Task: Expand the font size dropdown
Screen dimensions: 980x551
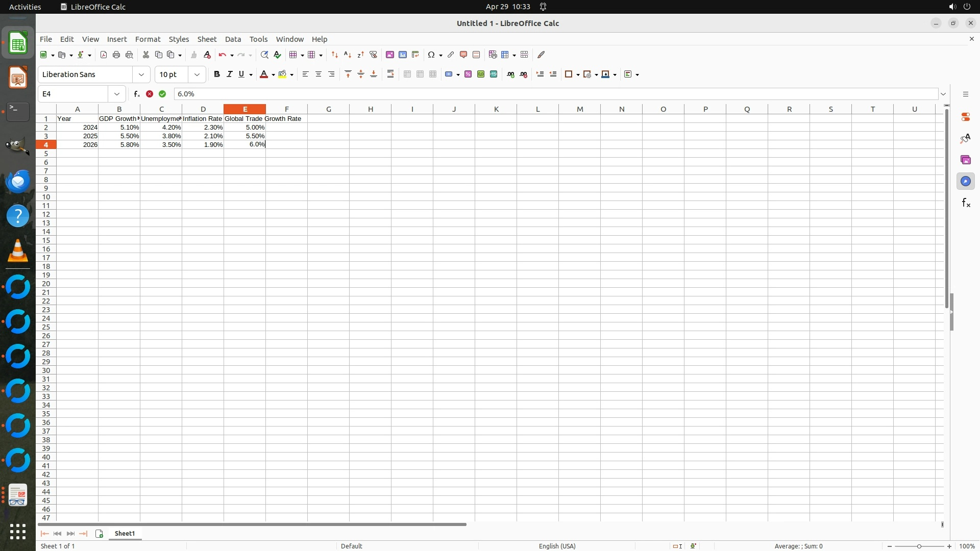Action: 197,74
